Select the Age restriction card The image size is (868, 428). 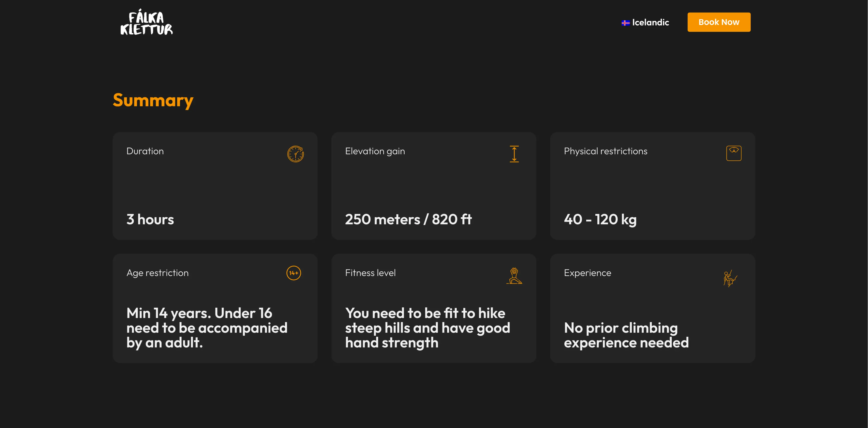pyautogui.click(x=215, y=308)
